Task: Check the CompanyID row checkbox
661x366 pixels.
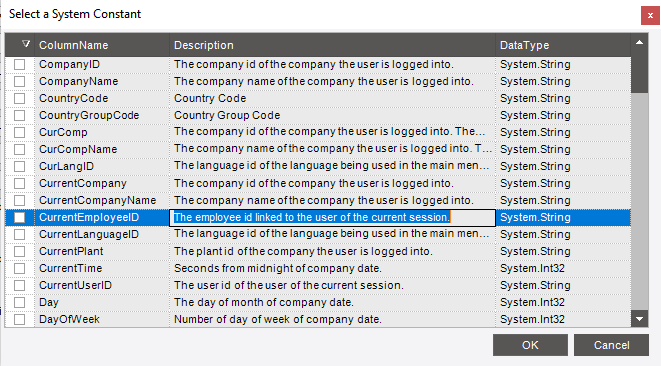Action: (x=19, y=65)
